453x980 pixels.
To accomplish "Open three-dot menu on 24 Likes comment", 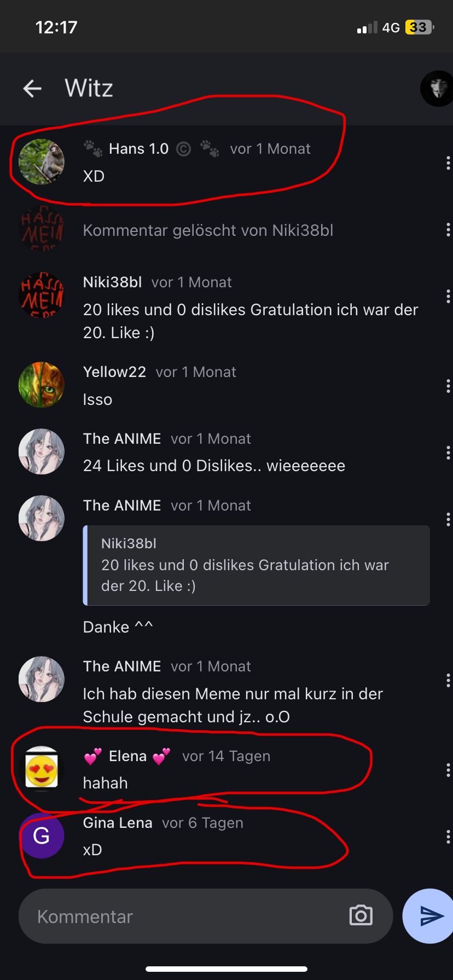I will pyautogui.click(x=448, y=453).
